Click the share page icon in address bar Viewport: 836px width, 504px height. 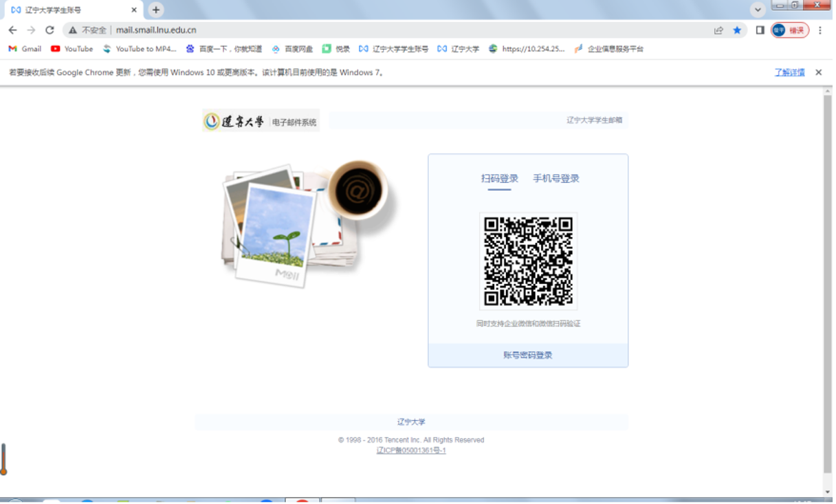coord(718,30)
